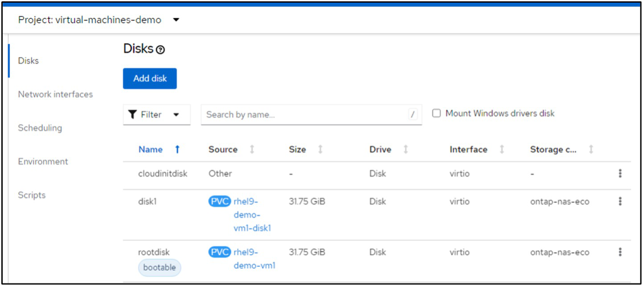Sort by Interface column sort icon
Viewport: 644px width, 286px height.
(x=502, y=149)
